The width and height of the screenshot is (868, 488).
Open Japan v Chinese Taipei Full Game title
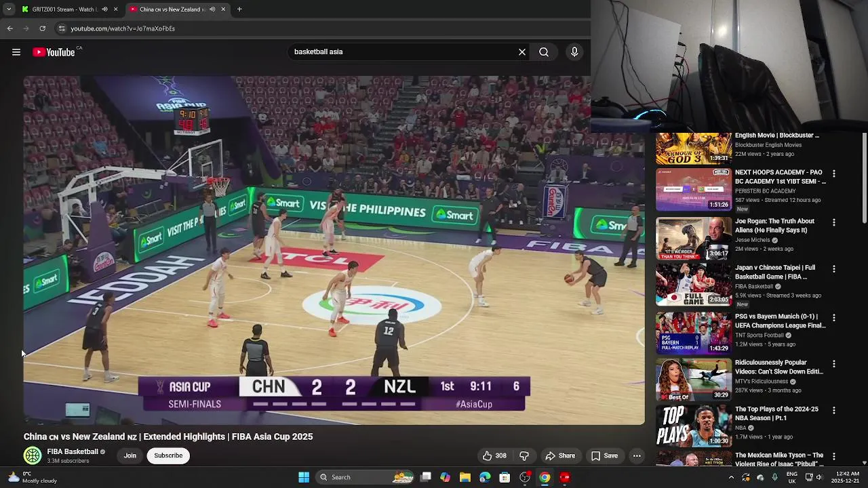[775, 272]
